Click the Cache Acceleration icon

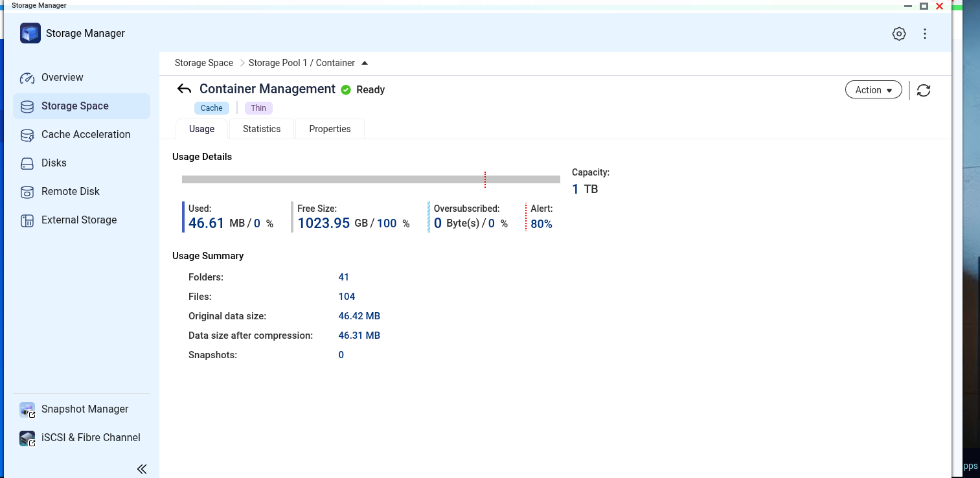[27, 135]
